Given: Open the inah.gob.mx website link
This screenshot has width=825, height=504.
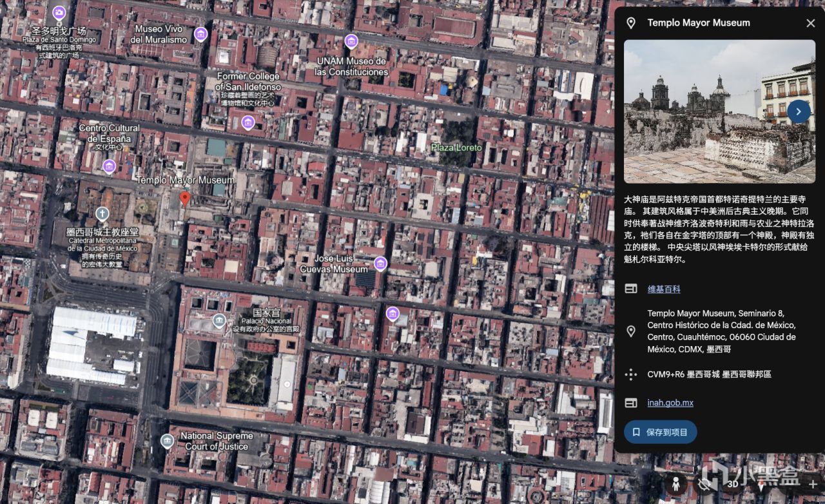Looking at the screenshot, I should [x=670, y=403].
